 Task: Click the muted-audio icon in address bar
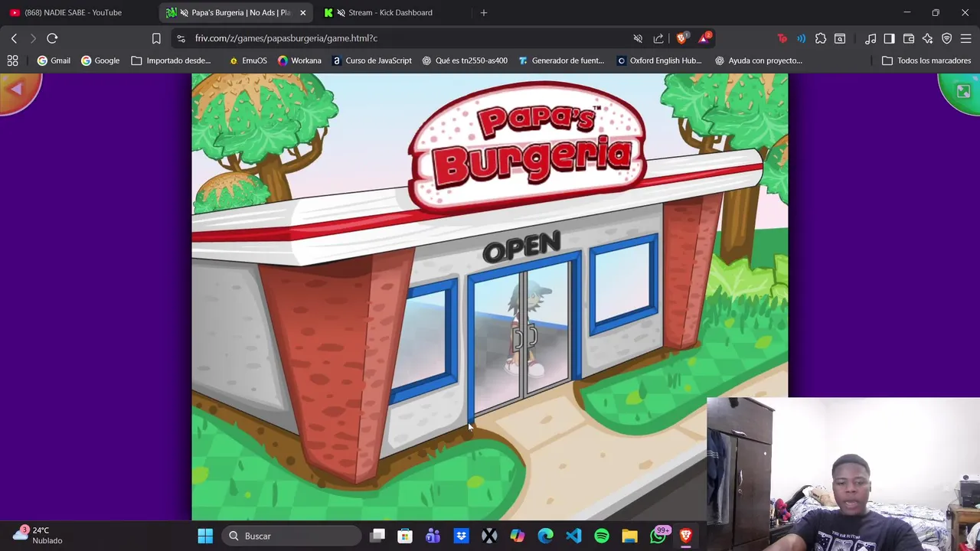point(638,38)
